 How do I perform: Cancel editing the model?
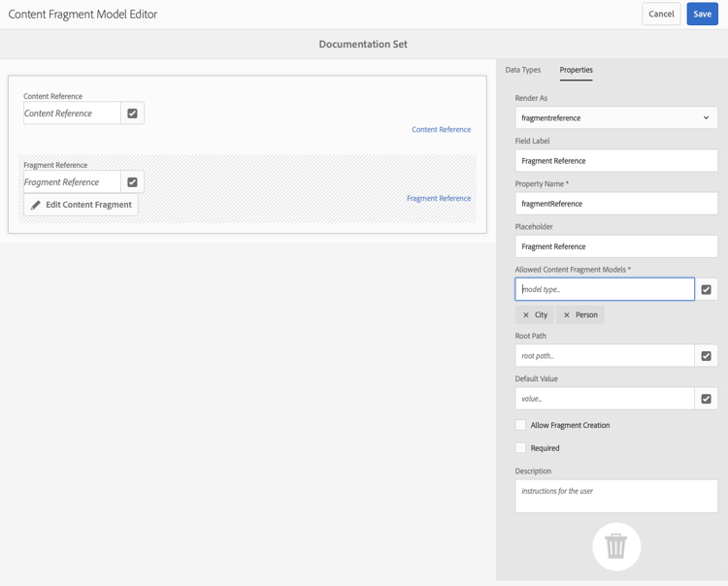click(661, 14)
